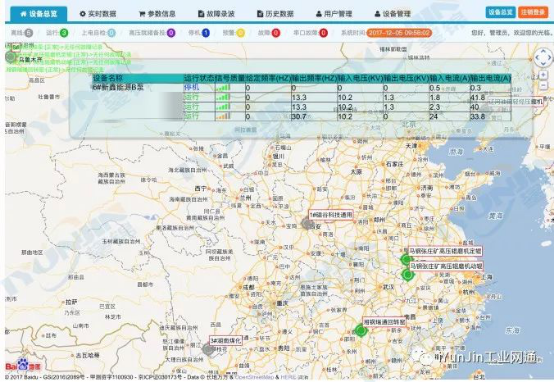554x382 pixels.
Task: Click the blue 设备总览 button at top right
Action: coord(500,12)
